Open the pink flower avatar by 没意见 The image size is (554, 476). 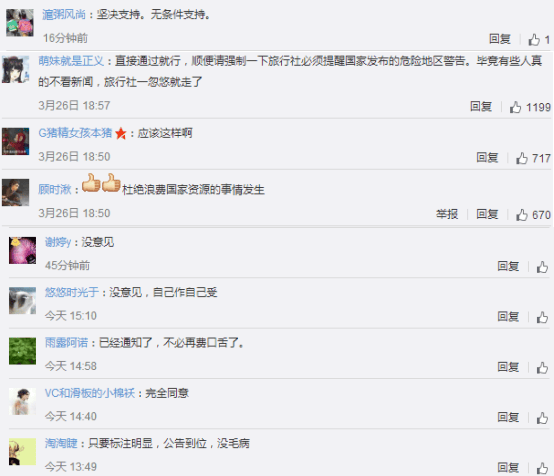coord(22,251)
